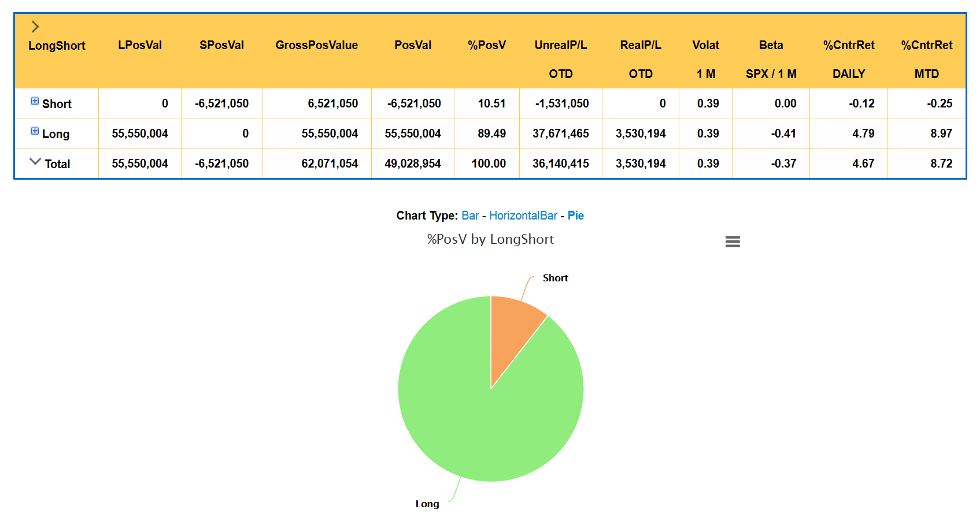Click the LPosVal column header

tap(140, 45)
